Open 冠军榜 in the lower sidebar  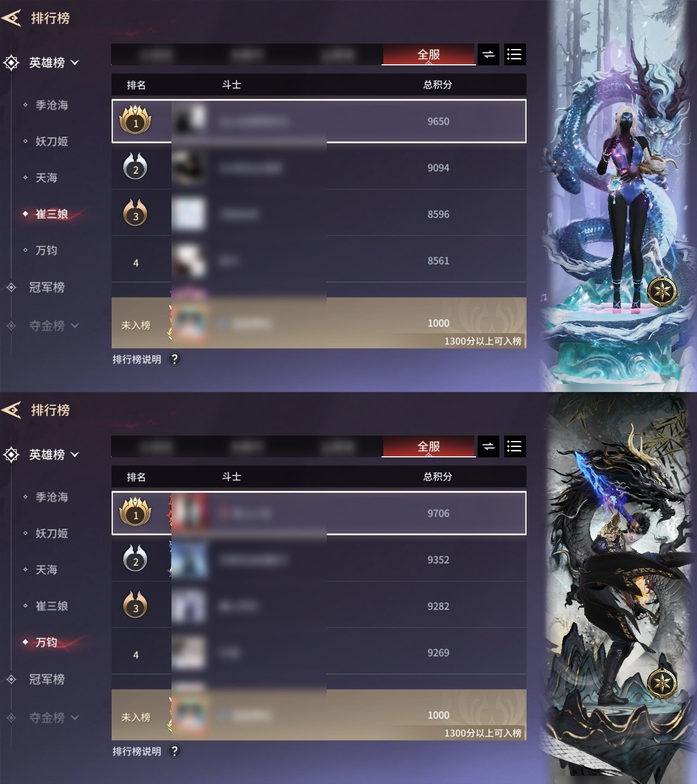47,679
